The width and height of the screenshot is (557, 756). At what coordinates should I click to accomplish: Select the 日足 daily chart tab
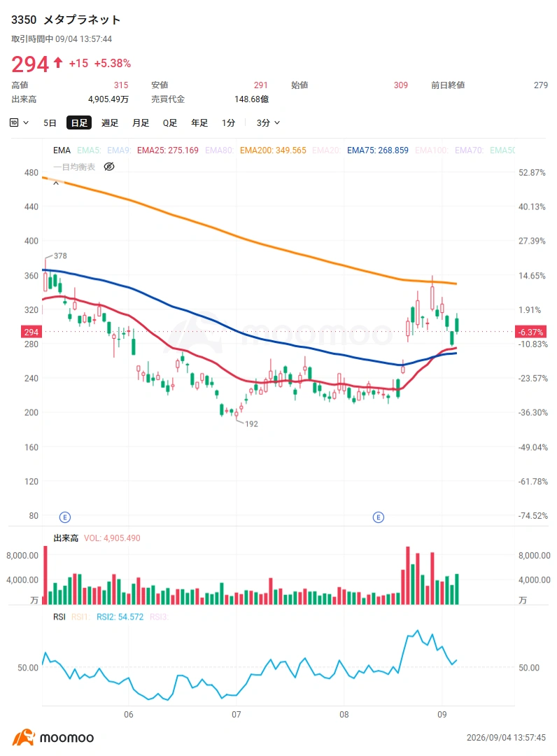(79, 123)
